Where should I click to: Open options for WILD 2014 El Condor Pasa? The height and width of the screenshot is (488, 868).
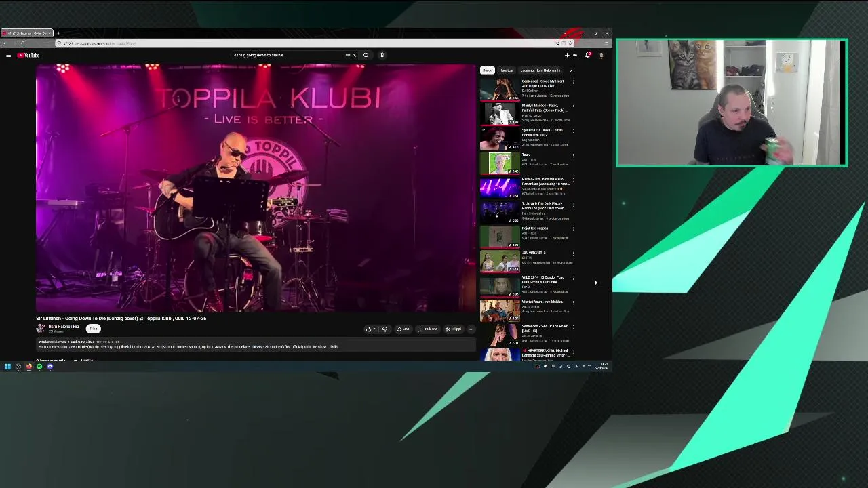pyautogui.click(x=574, y=278)
